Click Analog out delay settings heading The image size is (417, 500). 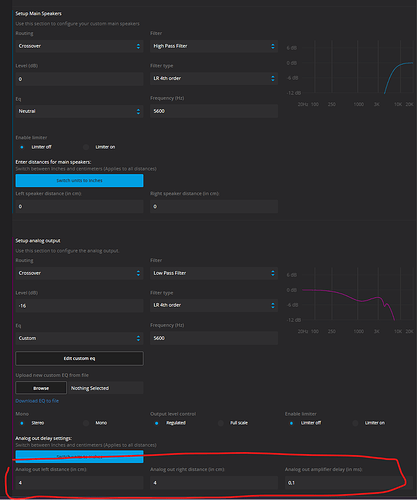pos(44,438)
